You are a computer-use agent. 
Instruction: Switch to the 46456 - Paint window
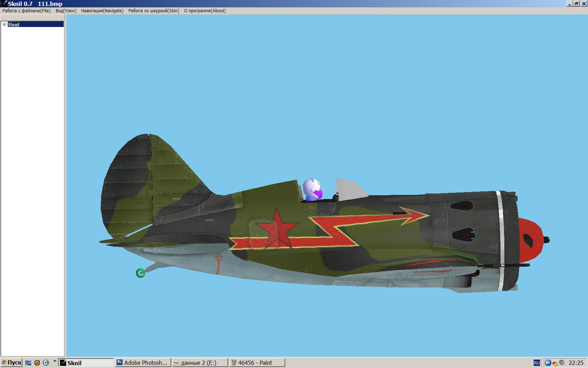click(x=257, y=363)
